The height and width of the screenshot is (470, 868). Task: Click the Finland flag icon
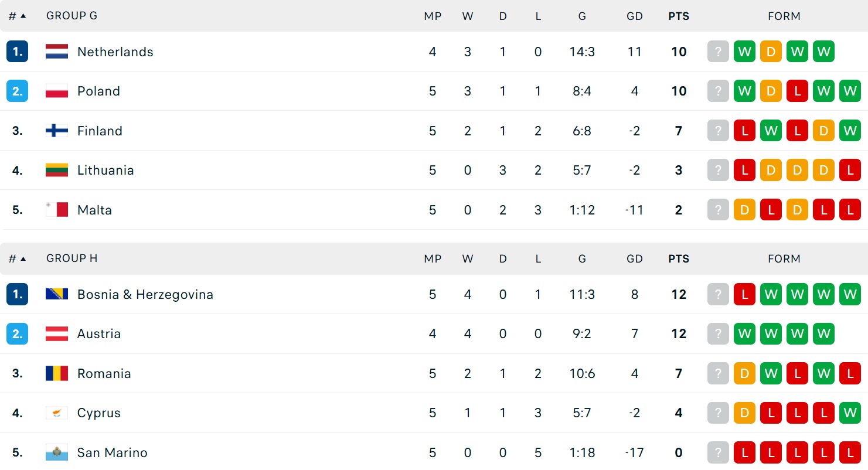(57, 131)
